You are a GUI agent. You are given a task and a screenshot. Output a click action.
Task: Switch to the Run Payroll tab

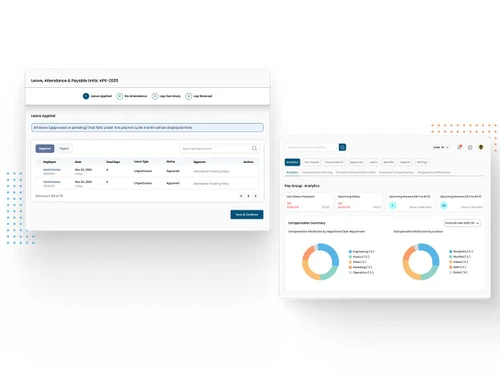312,162
